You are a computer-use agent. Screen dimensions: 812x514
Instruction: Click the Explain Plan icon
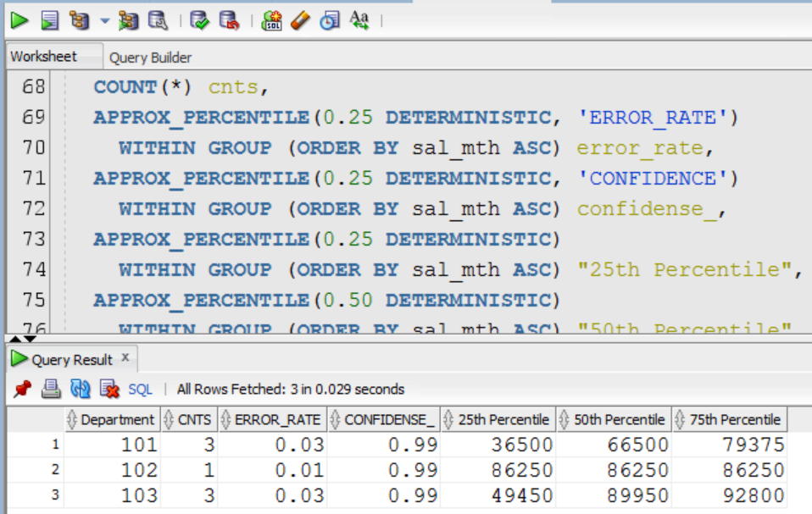[x=79, y=20]
